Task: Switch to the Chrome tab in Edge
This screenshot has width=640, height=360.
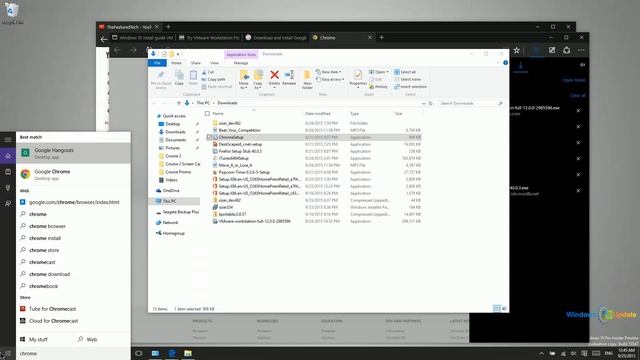Action: (342, 38)
